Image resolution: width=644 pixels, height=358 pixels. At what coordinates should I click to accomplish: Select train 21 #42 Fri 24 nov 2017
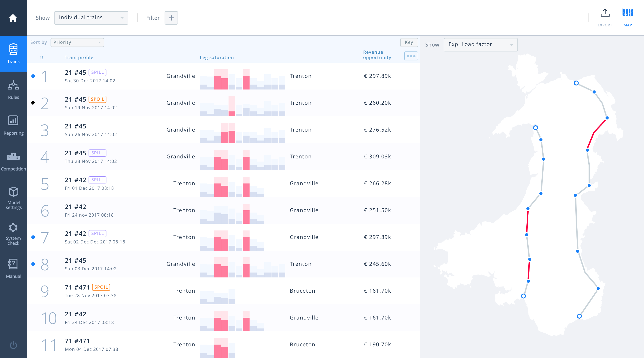(x=224, y=210)
